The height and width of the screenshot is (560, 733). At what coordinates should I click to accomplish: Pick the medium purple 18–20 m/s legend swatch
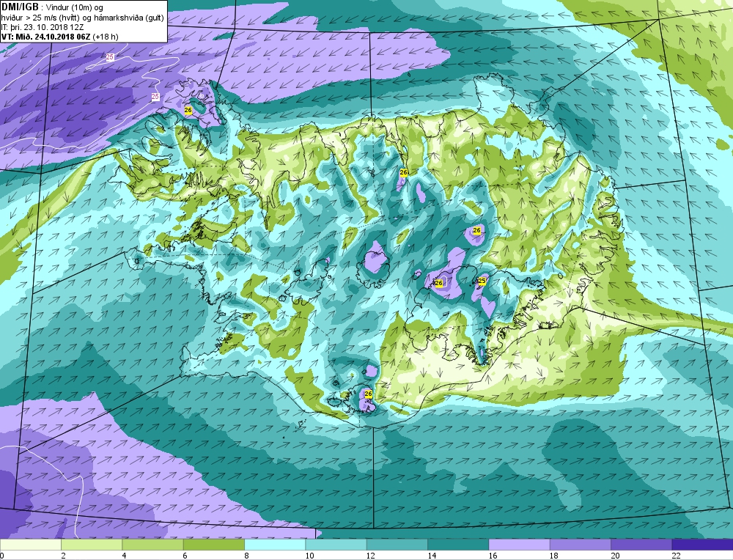[580, 545]
